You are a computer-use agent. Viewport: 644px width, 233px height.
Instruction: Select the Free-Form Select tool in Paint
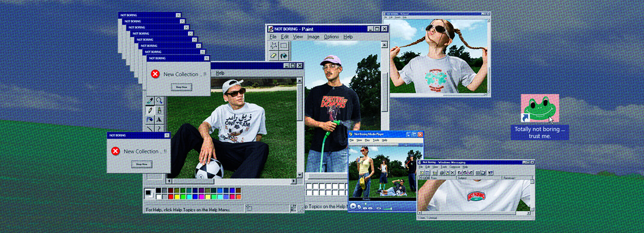point(274,46)
